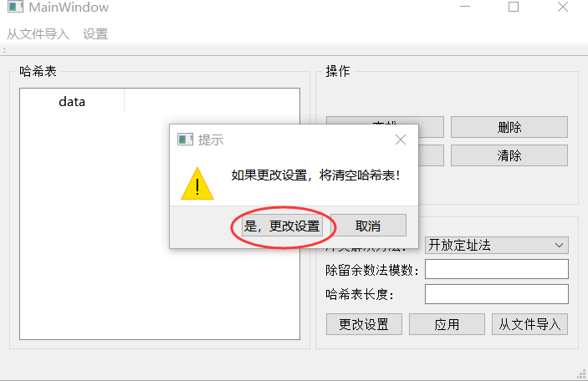Click the 哈希表长度 input field

(497, 294)
